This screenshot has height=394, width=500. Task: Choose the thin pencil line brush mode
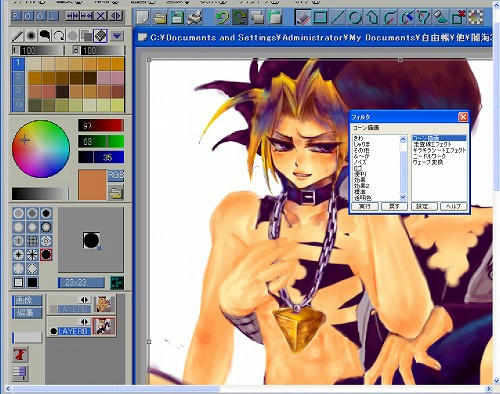click(x=17, y=35)
